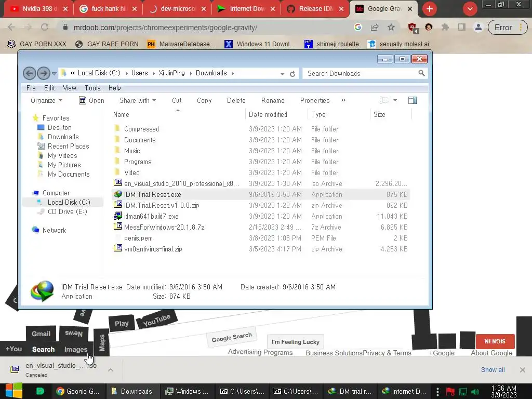Switch to the Nvidia 398 browser tab
This screenshot has height=399, width=532.
(37, 9)
